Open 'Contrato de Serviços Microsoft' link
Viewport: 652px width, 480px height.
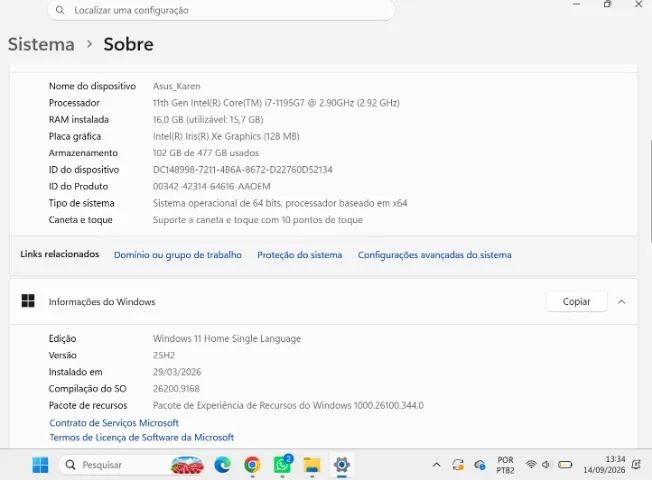(x=114, y=423)
